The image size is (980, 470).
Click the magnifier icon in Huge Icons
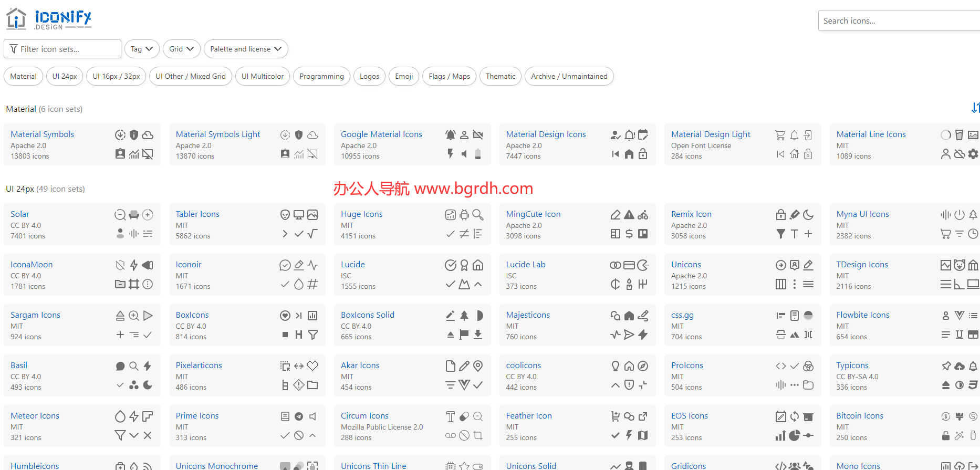point(478,215)
